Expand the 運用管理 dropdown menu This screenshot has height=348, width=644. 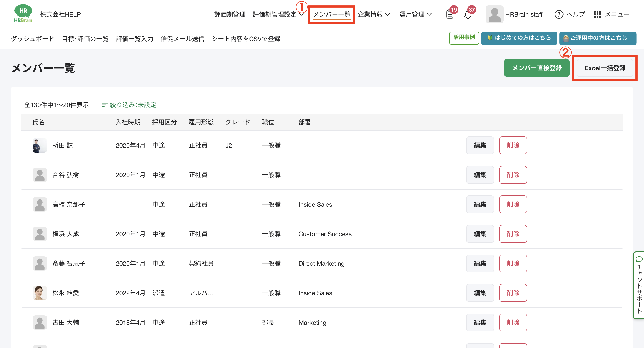pos(415,14)
